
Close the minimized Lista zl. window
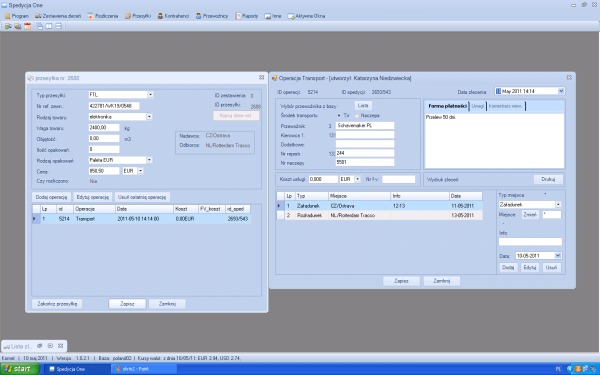[60, 346]
